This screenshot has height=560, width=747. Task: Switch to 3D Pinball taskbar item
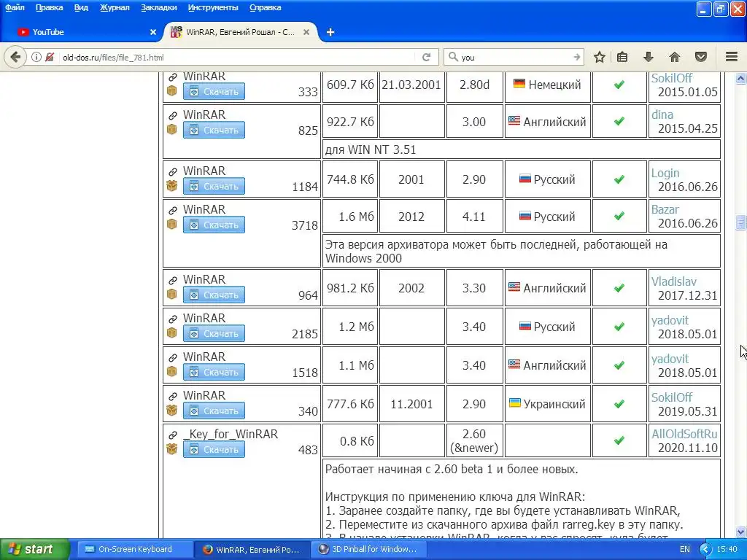pyautogui.click(x=368, y=549)
